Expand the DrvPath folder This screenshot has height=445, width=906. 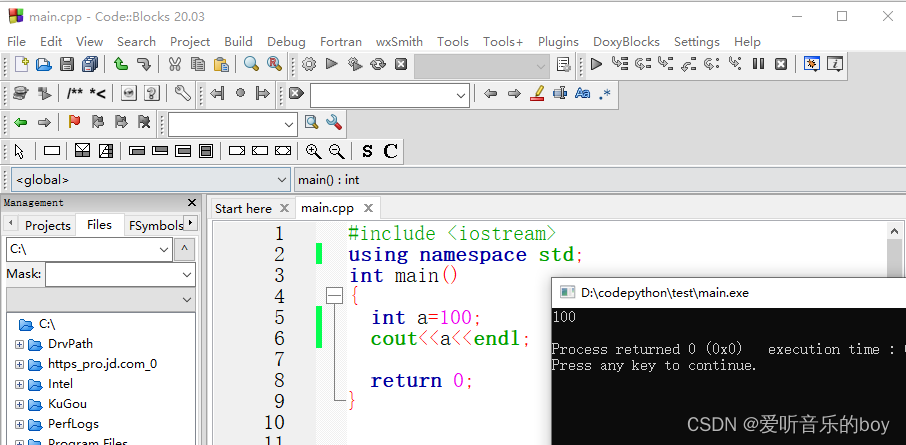[19, 344]
